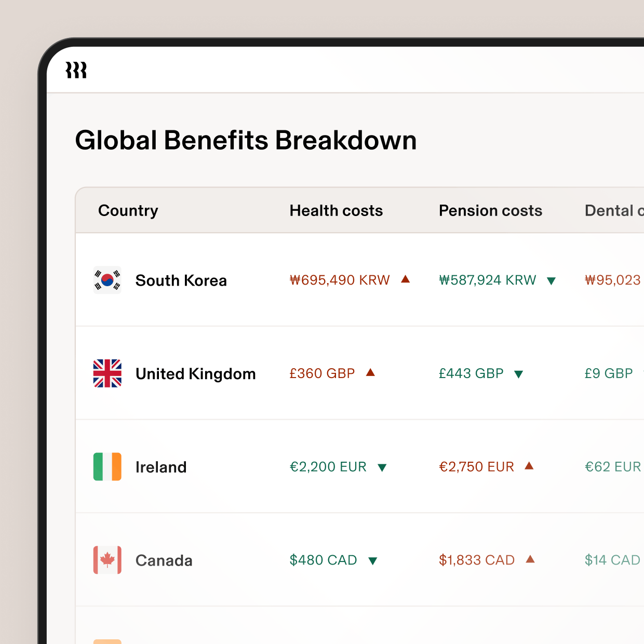Toggle the downward trend indicator for Canada health costs
644x644 pixels.
373,561
